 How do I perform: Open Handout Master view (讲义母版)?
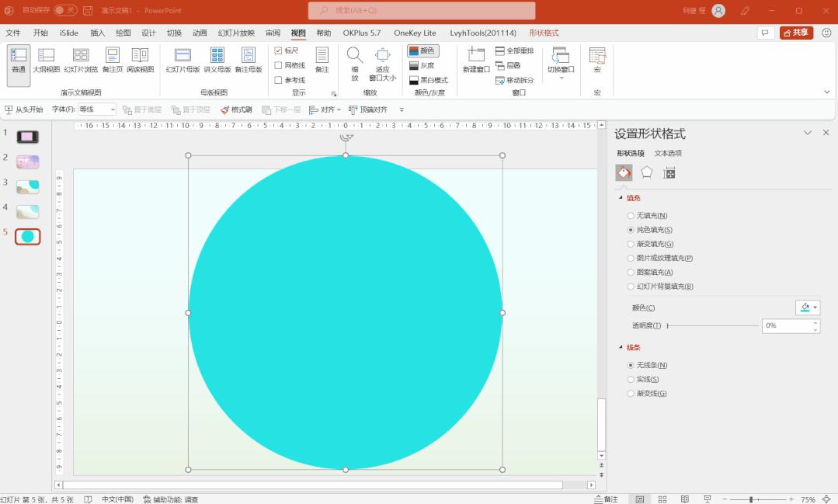217,62
